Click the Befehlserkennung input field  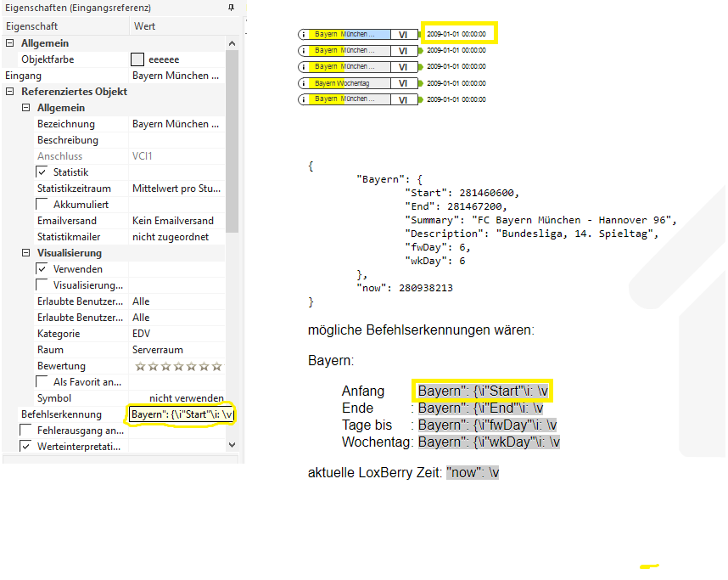(182, 414)
